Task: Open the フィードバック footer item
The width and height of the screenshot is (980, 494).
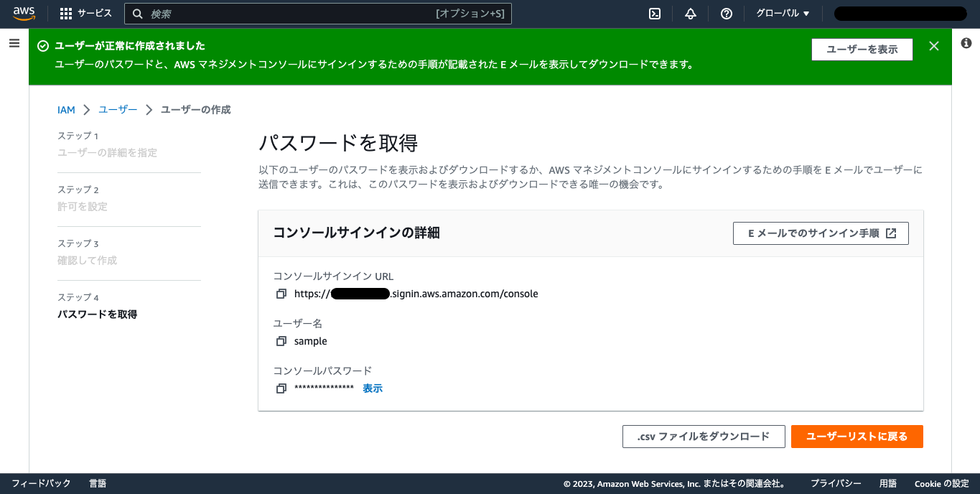Action: click(41, 483)
